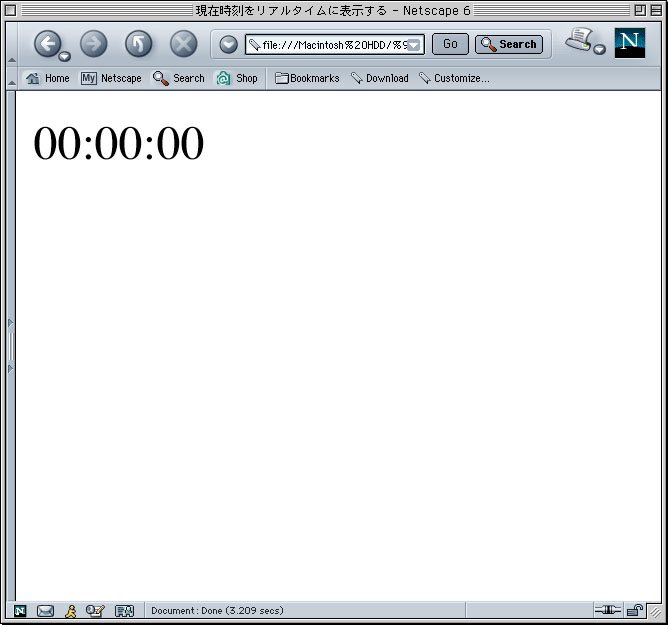This screenshot has width=668, height=625.
Task: Reload the page with the Reload button
Action: [x=138, y=43]
